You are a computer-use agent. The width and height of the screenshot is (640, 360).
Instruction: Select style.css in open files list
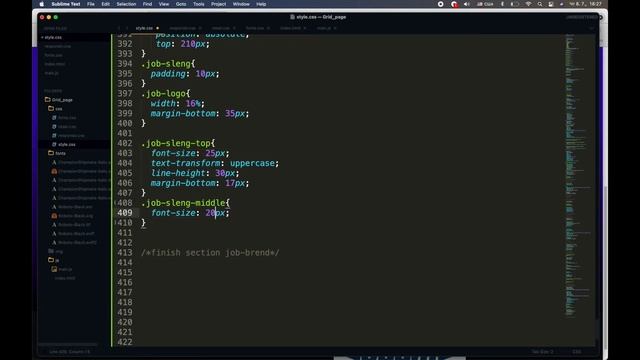click(53, 37)
